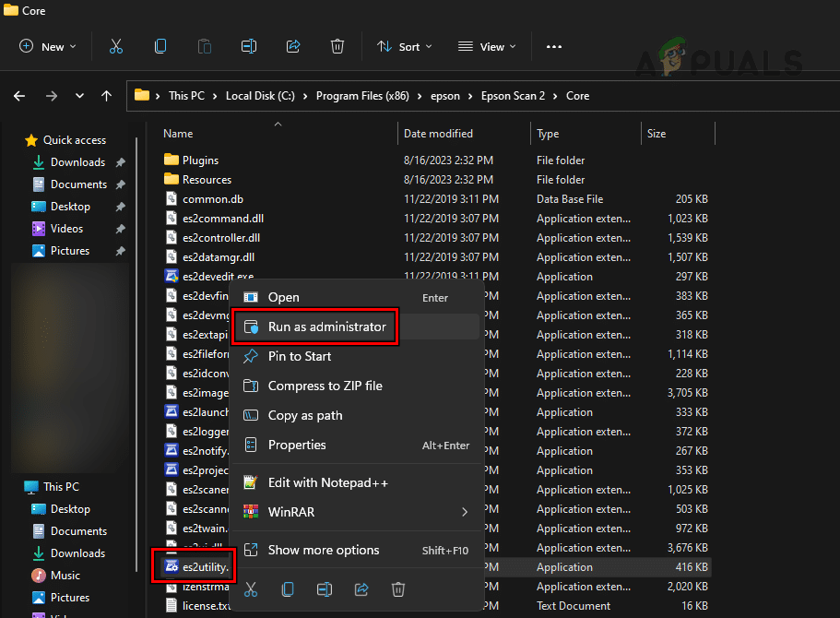The image size is (840, 618).
Task: Select Show more options
Action: (323, 551)
